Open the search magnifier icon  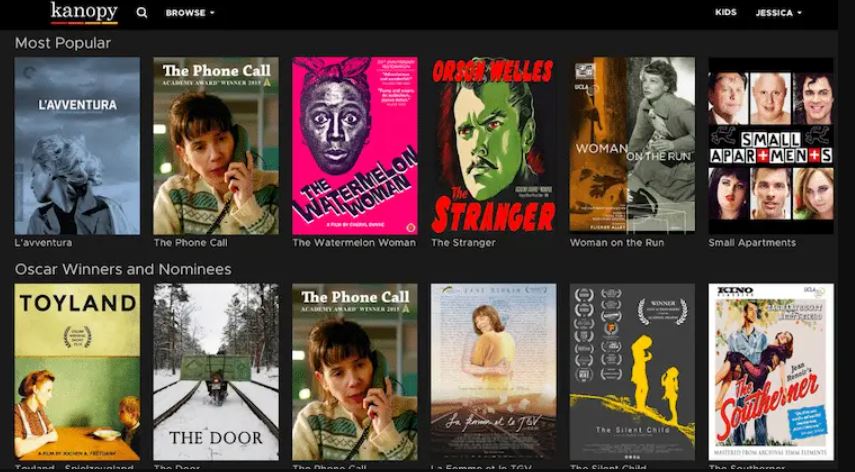[x=142, y=13]
